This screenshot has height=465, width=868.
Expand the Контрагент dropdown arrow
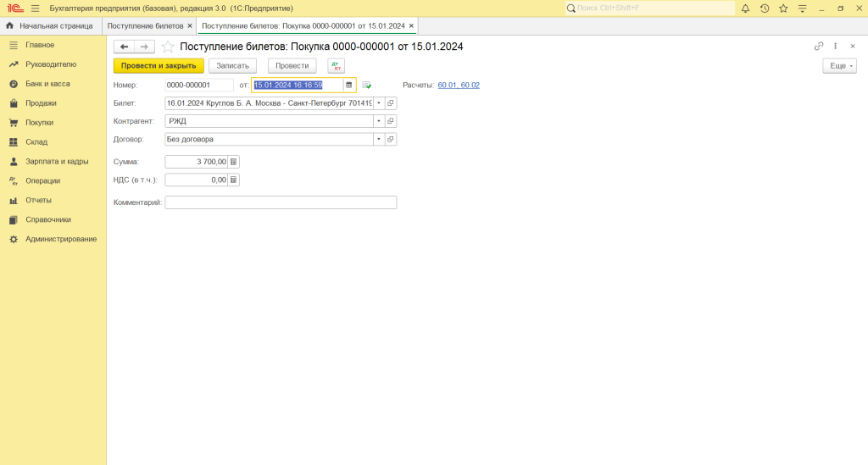(379, 121)
